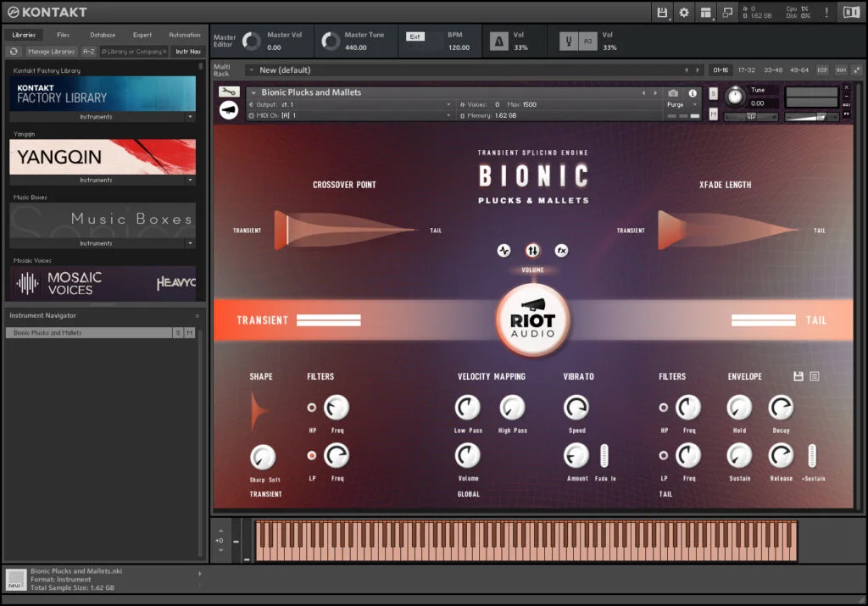
Task: Sort libraries with the A-Z button
Action: coord(88,52)
